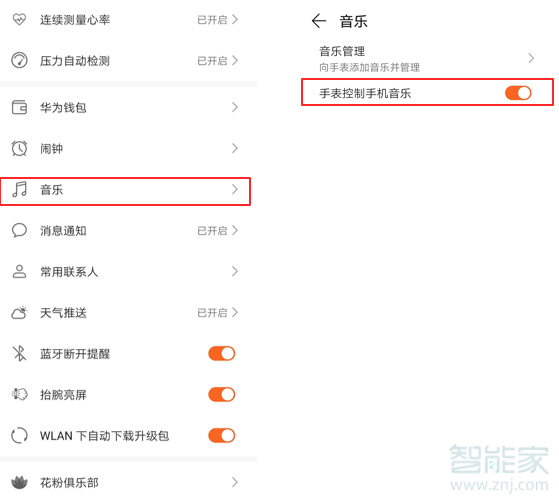Viewport: 559px width, 504px height.
Task: Open the 闹钟 menu entry
Action: tap(125, 148)
